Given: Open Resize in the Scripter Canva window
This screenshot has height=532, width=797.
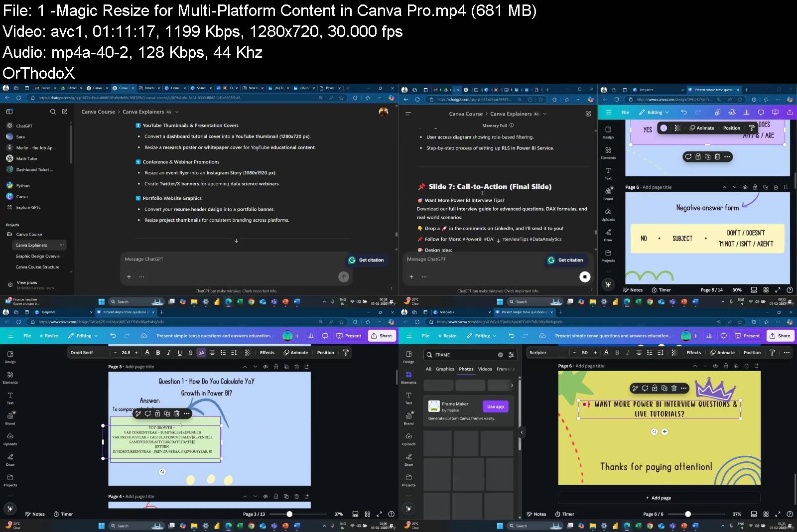Looking at the screenshot, I should (x=447, y=336).
